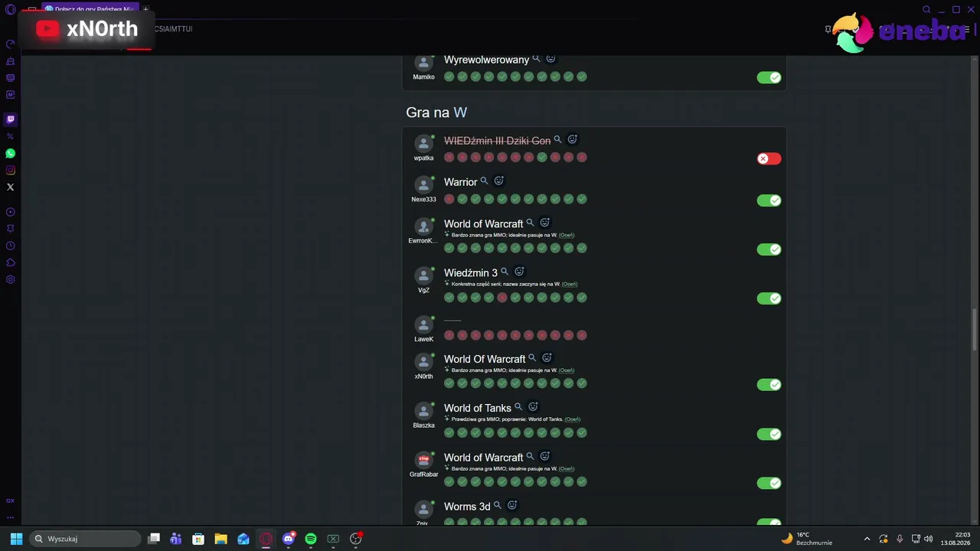The width and height of the screenshot is (980, 551).
Task: Open the 16°C weather widget
Action: 806,539
